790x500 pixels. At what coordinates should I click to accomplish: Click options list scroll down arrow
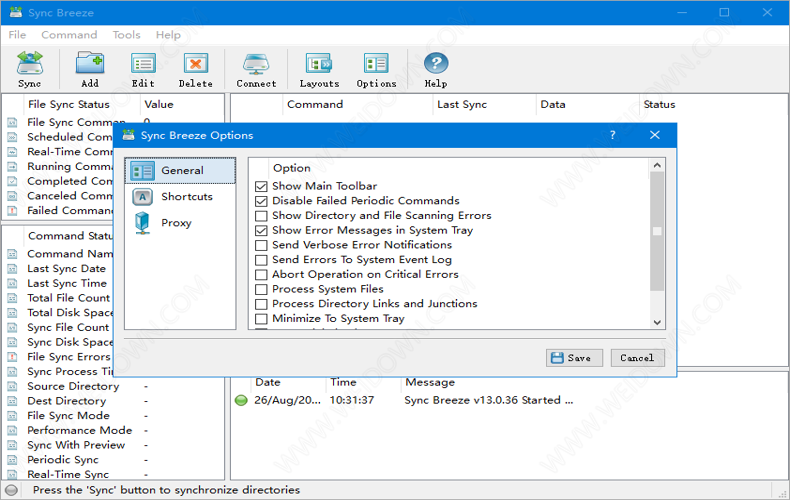point(657,323)
